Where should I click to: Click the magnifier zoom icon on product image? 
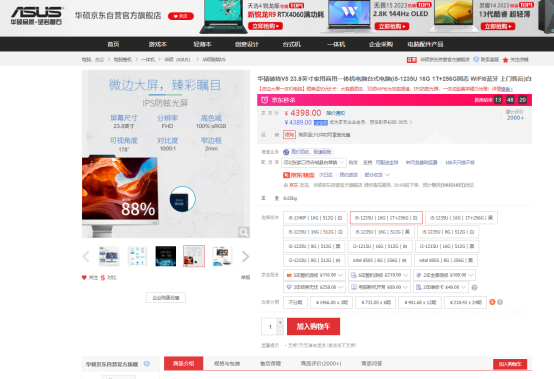click(243, 232)
